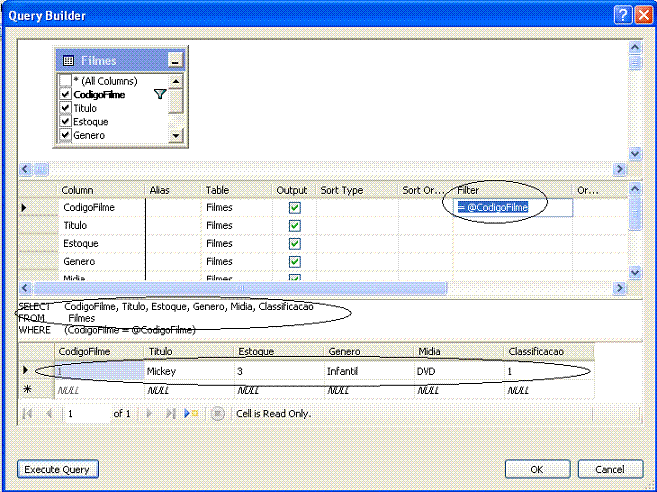Viewport: 657px width, 492px height.
Task: Click the Filmes table grid icon
Action: pyautogui.click(x=68, y=61)
